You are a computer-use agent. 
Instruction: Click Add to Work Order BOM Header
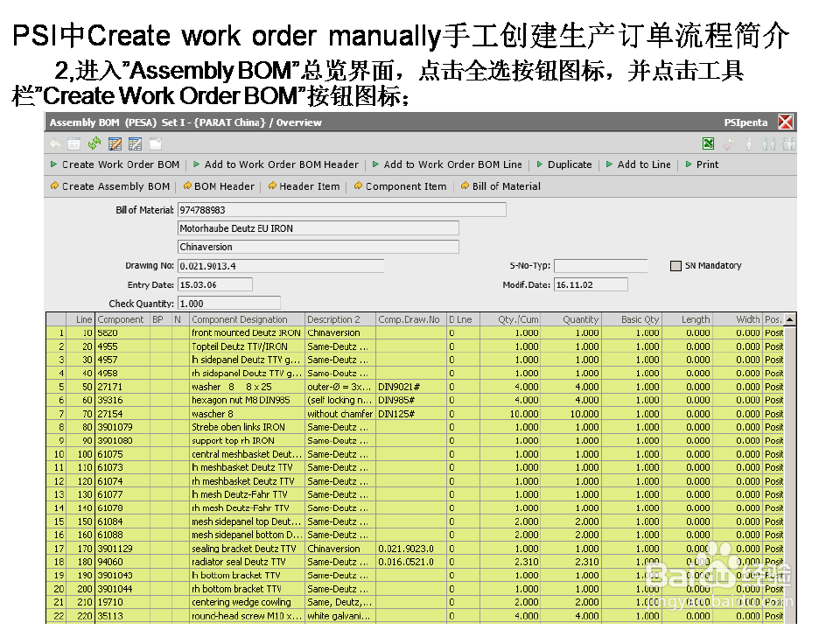[276, 164]
